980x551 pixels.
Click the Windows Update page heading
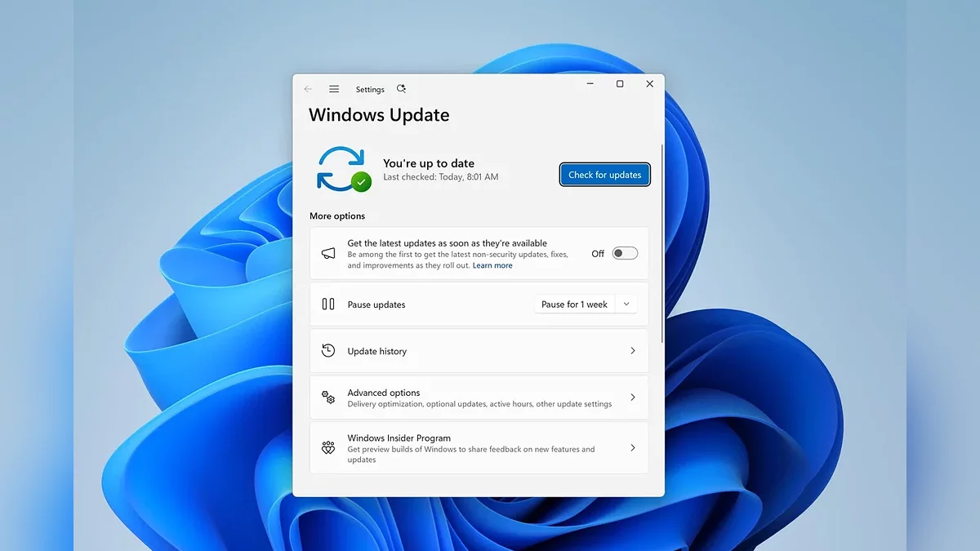[379, 115]
